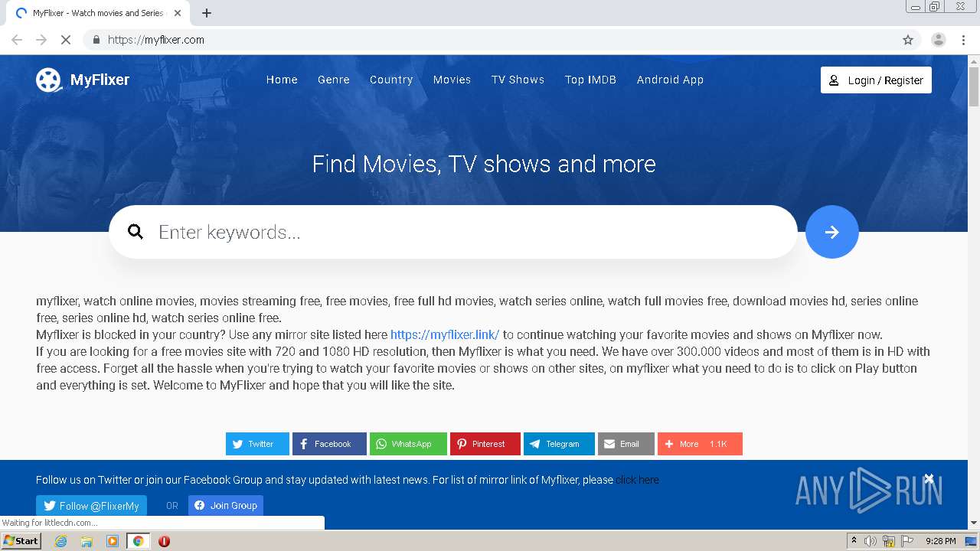
Task: Go forward with the browser forward arrow
Action: click(41, 40)
